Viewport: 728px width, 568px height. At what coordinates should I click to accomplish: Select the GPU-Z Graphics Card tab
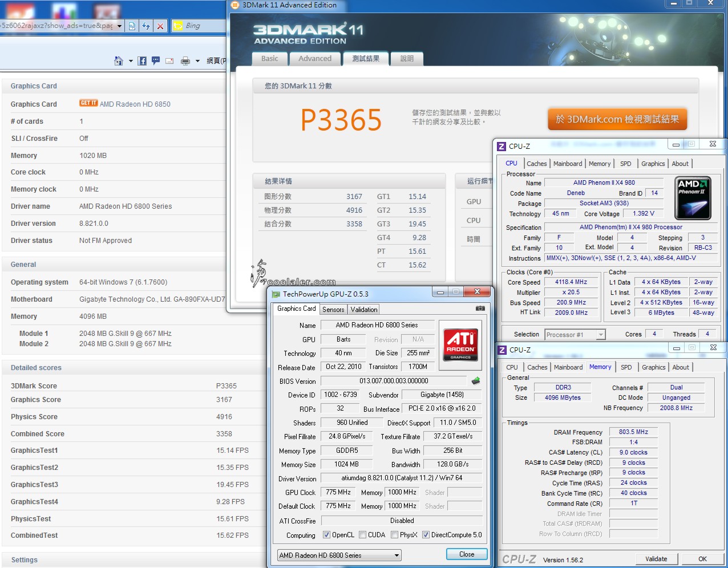(296, 309)
